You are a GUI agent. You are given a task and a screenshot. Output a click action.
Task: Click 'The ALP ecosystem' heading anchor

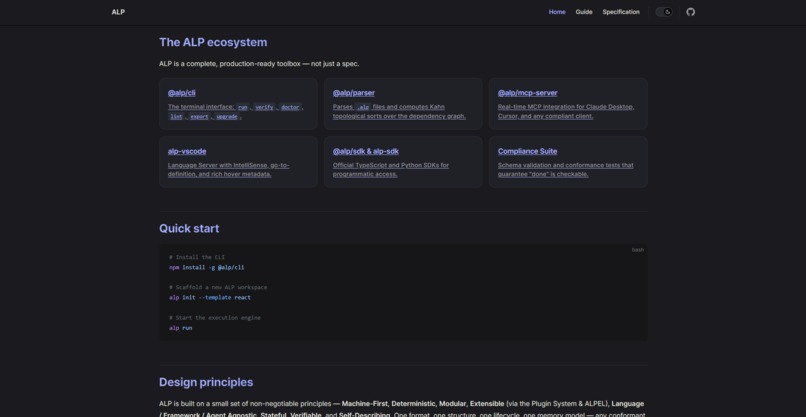(213, 42)
